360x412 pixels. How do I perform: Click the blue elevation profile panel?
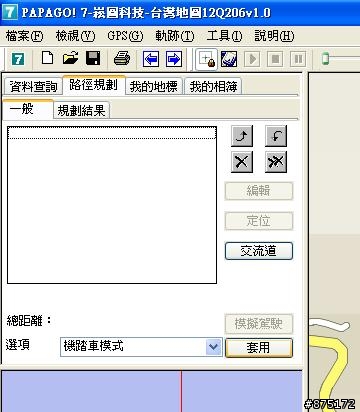pos(152,391)
